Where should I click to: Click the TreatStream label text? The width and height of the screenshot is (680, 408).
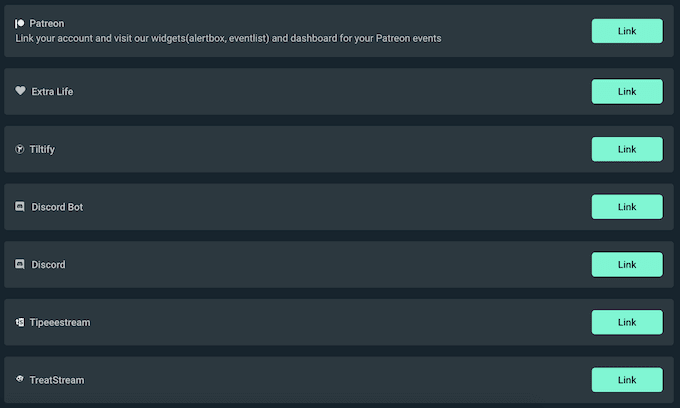(57, 381)
